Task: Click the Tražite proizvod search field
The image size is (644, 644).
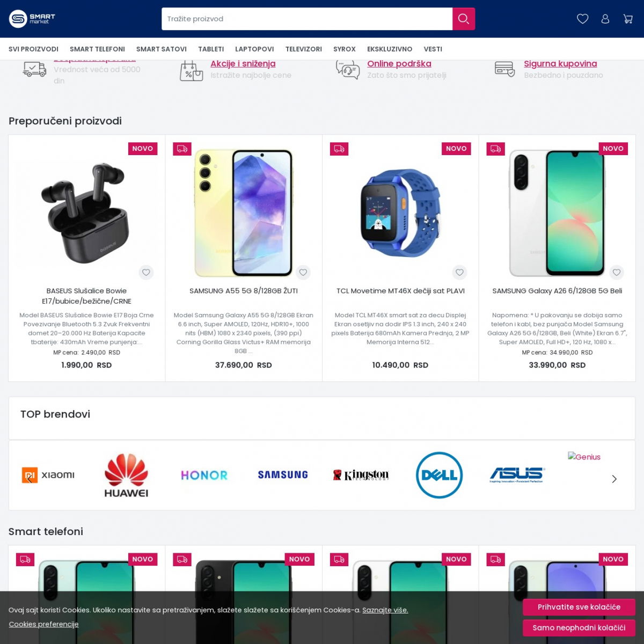Action: coord(307,19)
